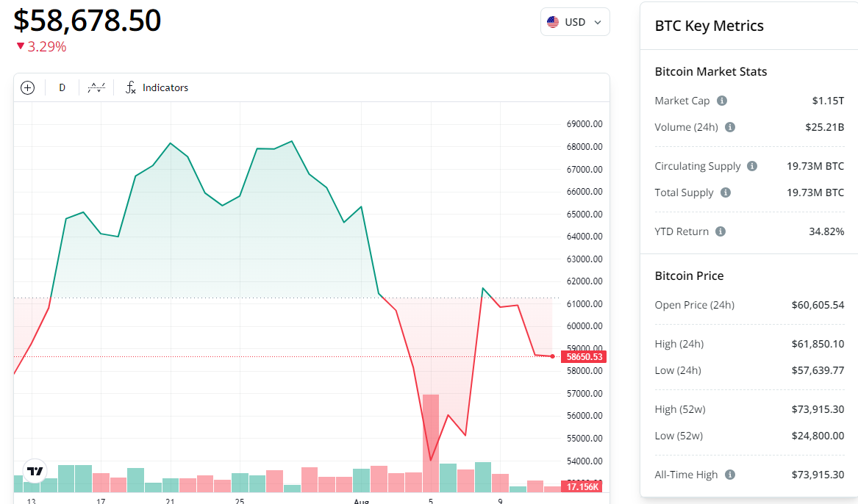Click the BTC Key Metrics heading
The height and width of the screenshot is (504, 858).
pyautogui.click(x=709, y=26)
